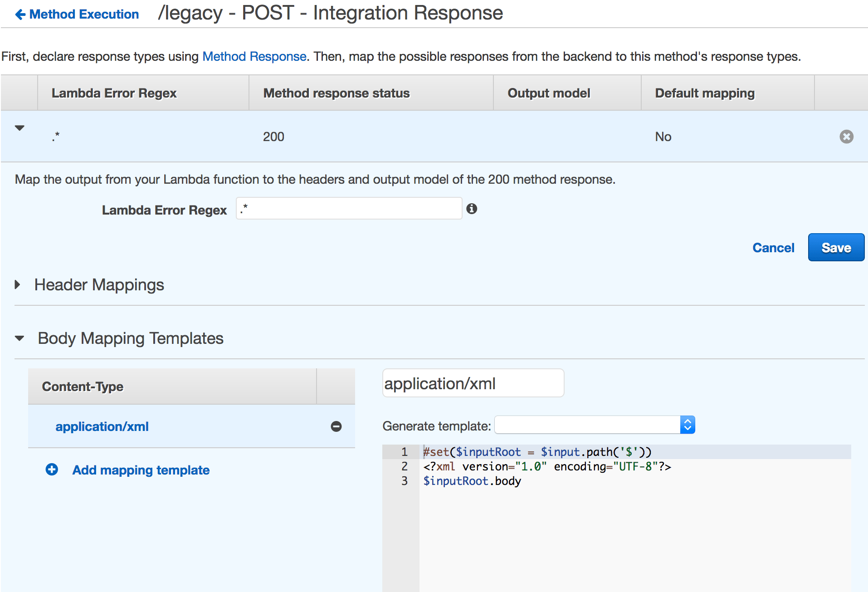Click line 3 in the template editor
868x592 pixels.
pyautogui.click(x=472, y=481)
